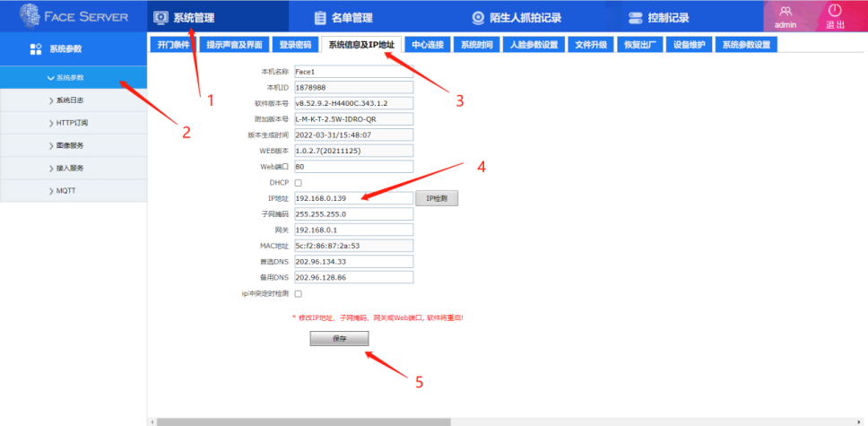This screenshot has width=868, height=426.
Task: Switch to the 文件升级 tab
Action: 591,45
